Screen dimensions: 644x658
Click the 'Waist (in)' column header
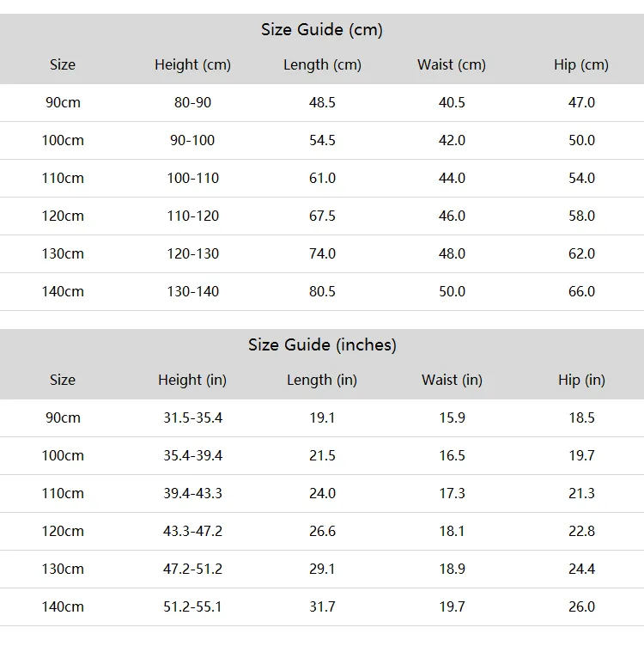[452, 380]
